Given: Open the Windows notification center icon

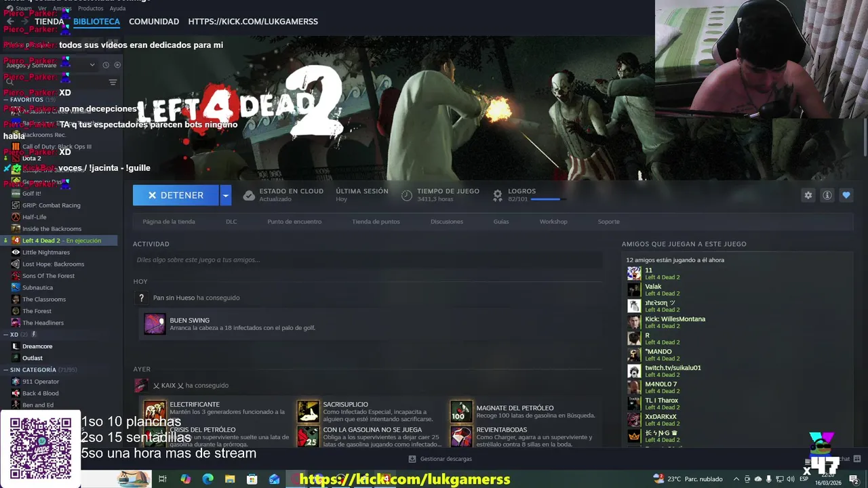Looking at the screenshot, I should coord(854,479).
